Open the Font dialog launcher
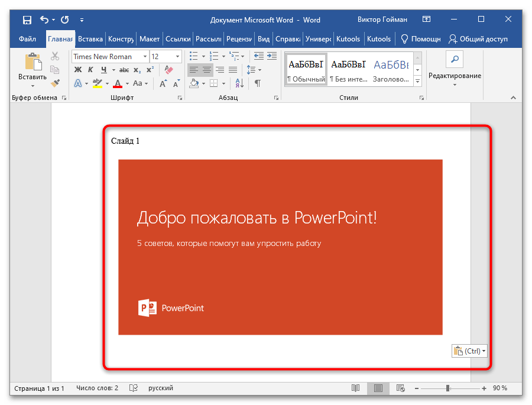 coord(180,98)
